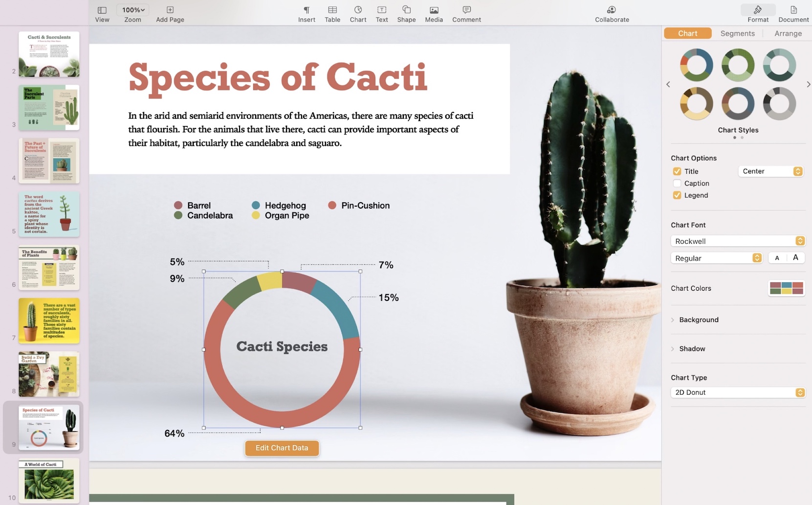The height and width of the screenshot is (505, 812).
Task: Switch to the Segments tab
Action: [737, 33]
